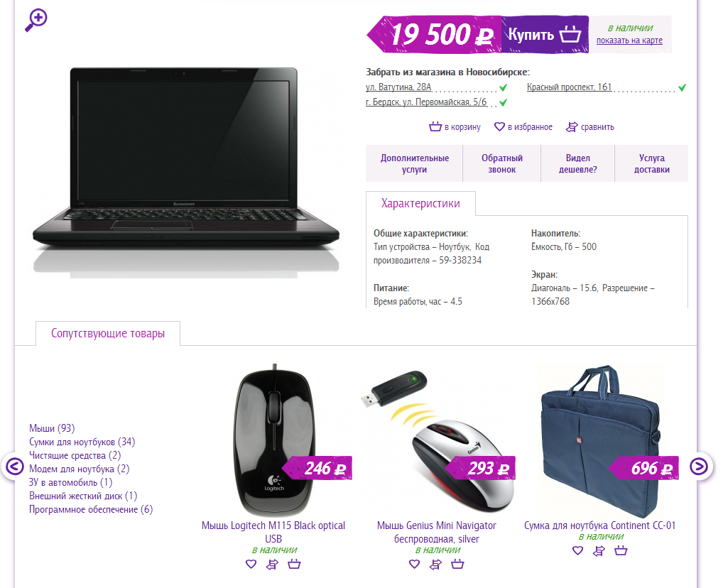Request Обратный звонок callback

point(502,164)
